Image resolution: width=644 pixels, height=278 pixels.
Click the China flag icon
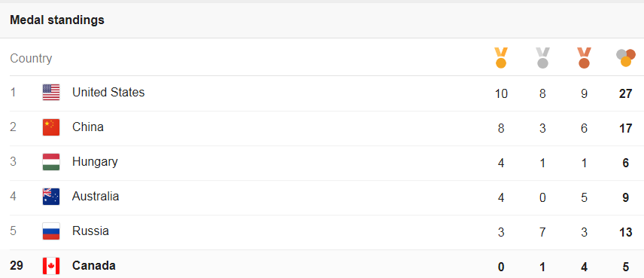click(x=51, y=127)
